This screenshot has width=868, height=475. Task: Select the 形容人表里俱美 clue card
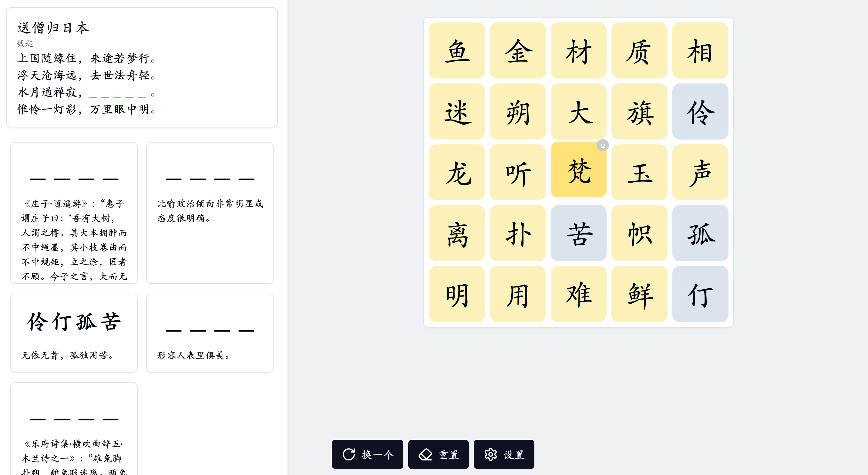coord(210,332)
